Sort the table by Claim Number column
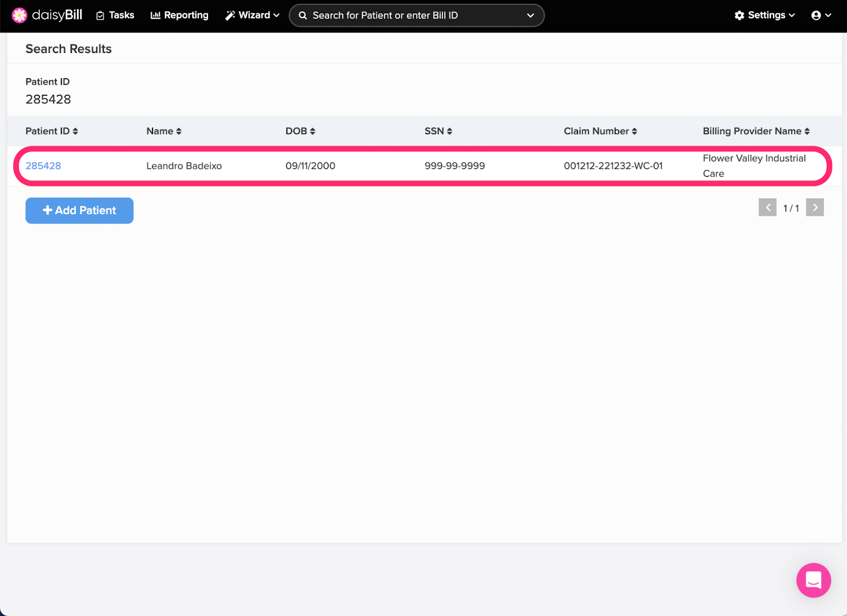Viewport: 847px width, 616px height. 600,131
